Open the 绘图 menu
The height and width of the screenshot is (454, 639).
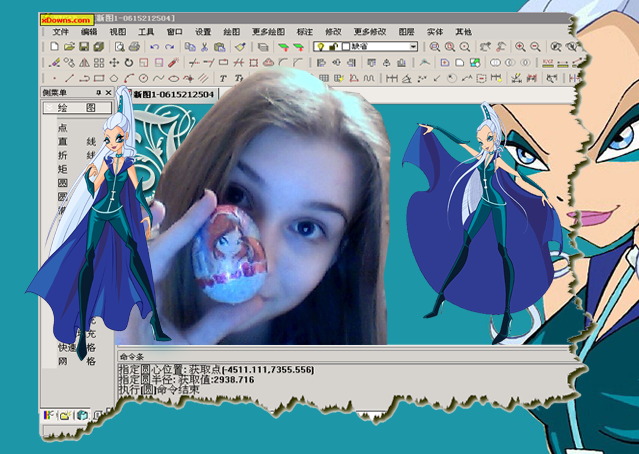[x=231, y=32]
